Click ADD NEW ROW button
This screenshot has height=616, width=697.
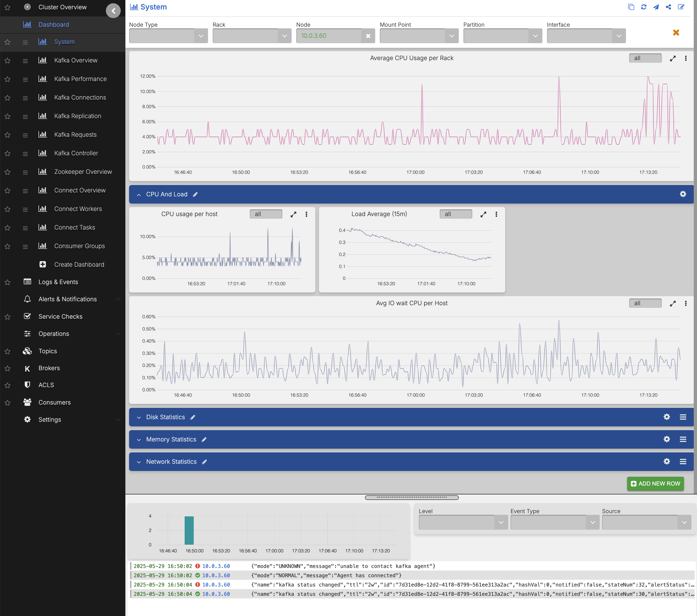click(x=655, y=483)
